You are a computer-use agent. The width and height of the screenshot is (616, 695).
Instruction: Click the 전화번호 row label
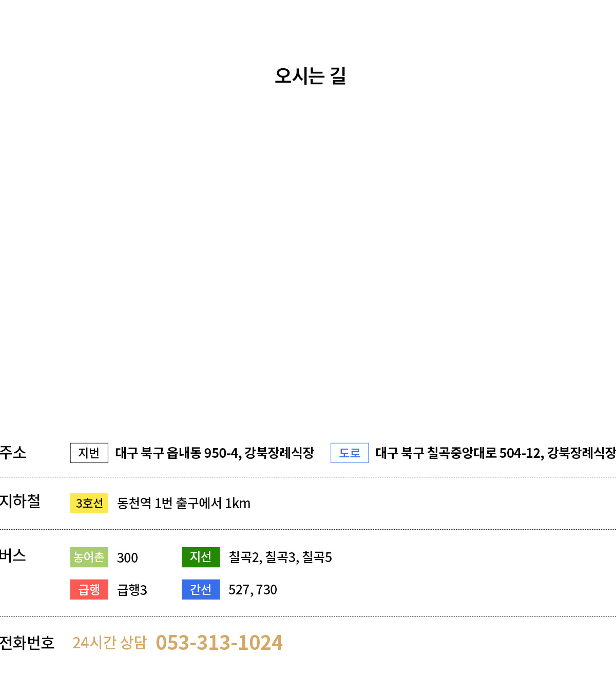[27, 643]
